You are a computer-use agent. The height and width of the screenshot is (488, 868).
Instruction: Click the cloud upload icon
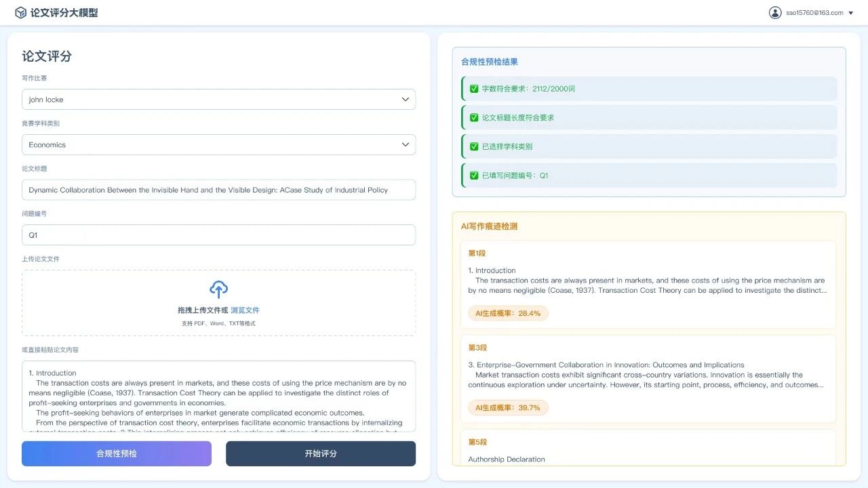point(218,289)
